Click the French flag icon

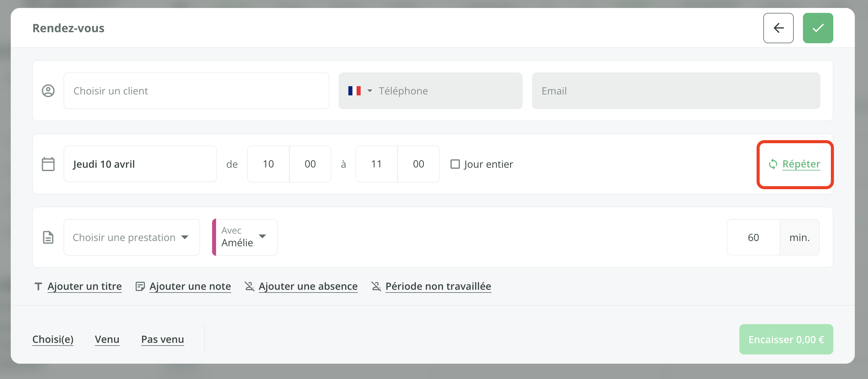tap(354, 91)
